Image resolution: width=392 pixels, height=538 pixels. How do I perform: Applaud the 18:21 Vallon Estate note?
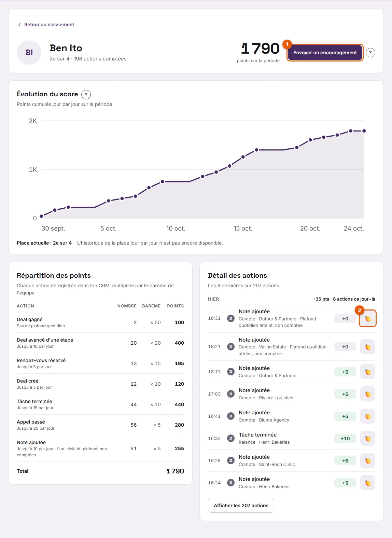point(368,347)
